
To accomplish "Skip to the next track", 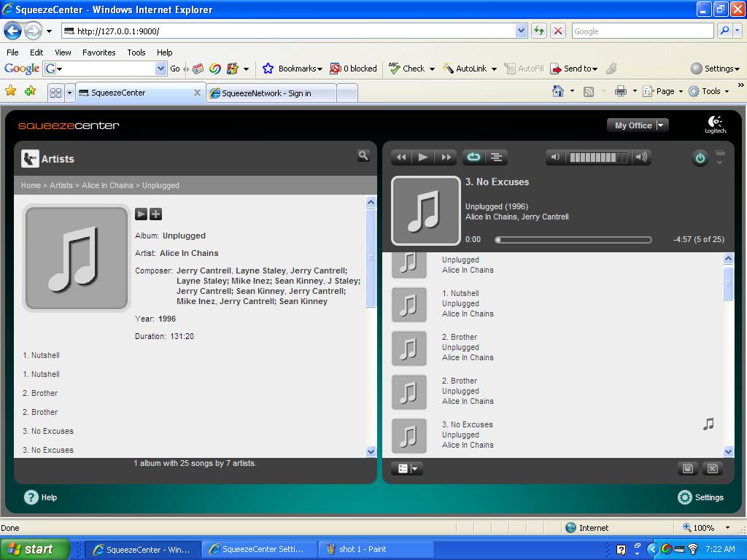I will click(x=446, y=157).
